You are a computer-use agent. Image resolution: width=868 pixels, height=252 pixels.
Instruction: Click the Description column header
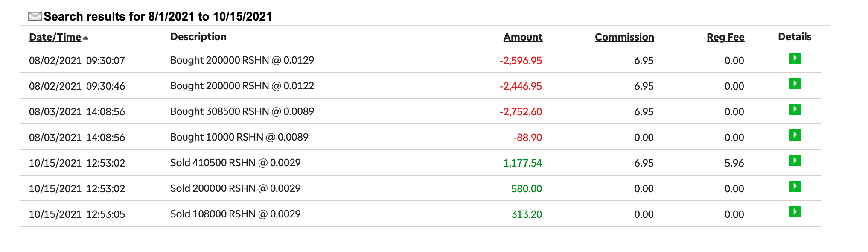198,37
